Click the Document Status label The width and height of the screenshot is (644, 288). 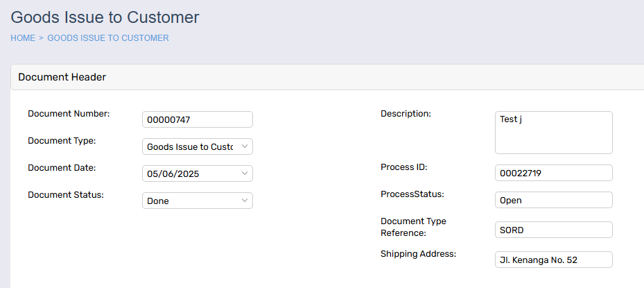[x=66, y=195]
